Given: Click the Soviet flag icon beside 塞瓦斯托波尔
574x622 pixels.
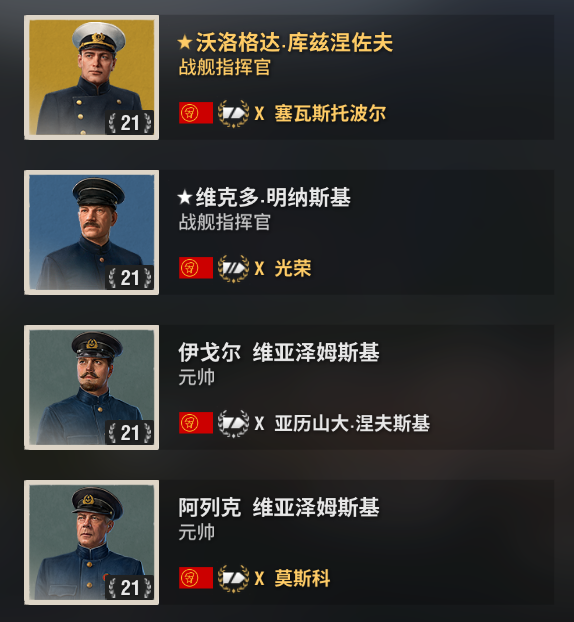Looking at the screenshot, I should [196, 113].
